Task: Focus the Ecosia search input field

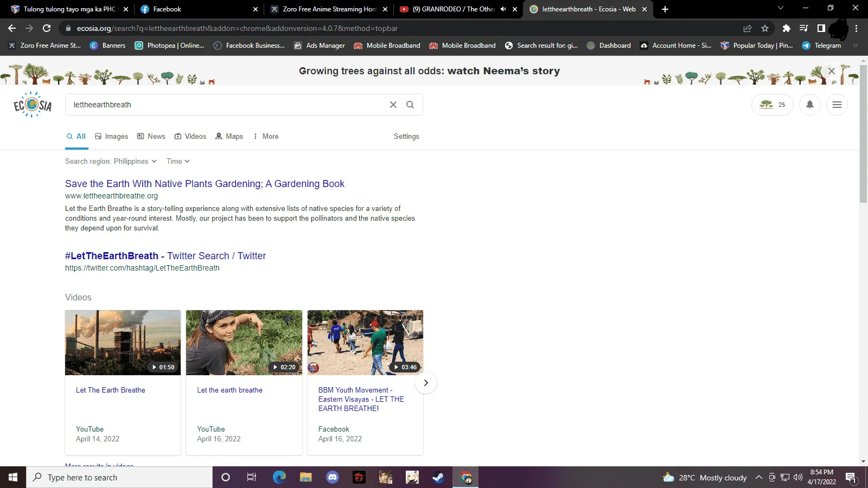Action: pyautogui.click(x=228, y=105)
